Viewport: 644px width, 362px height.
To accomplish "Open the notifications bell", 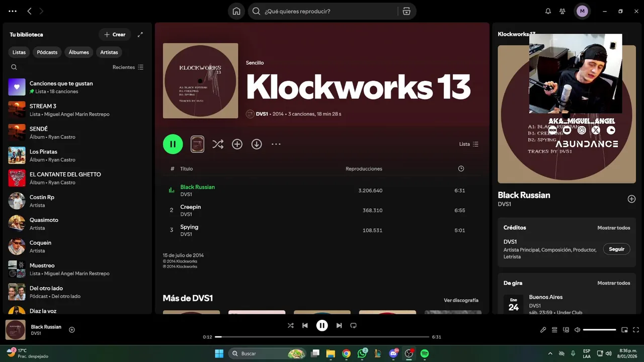I will (x=548, y=11).
